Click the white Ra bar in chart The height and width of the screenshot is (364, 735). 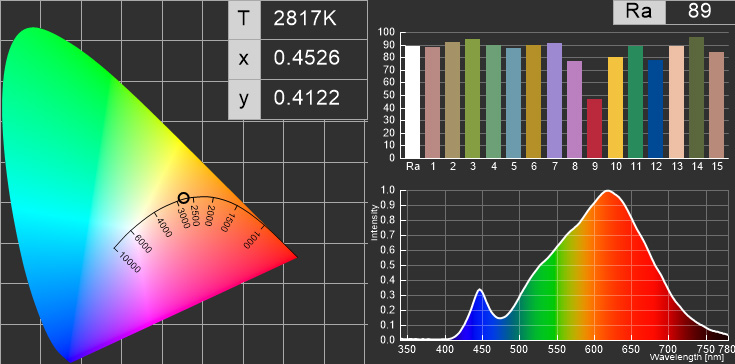tap(412, 102)
